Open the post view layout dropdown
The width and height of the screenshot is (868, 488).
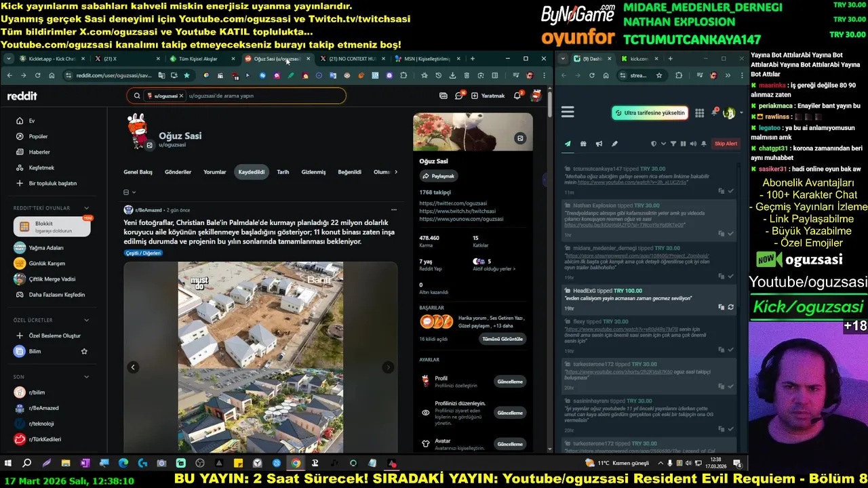[130, 192]
